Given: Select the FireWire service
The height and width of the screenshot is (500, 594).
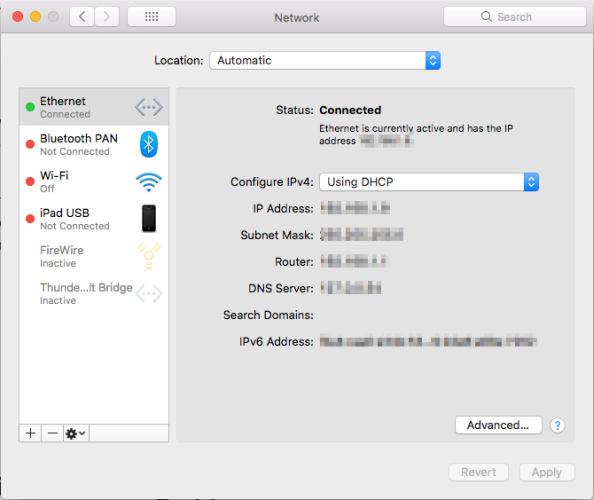Looking at the screenshot, I should (x=94, y=256).
